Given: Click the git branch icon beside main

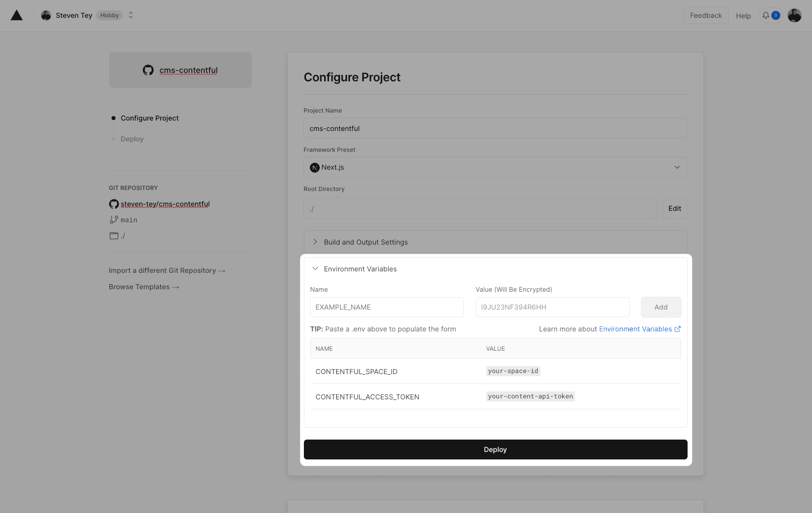Looking at the screenshot, I should [x=114, y=220].
